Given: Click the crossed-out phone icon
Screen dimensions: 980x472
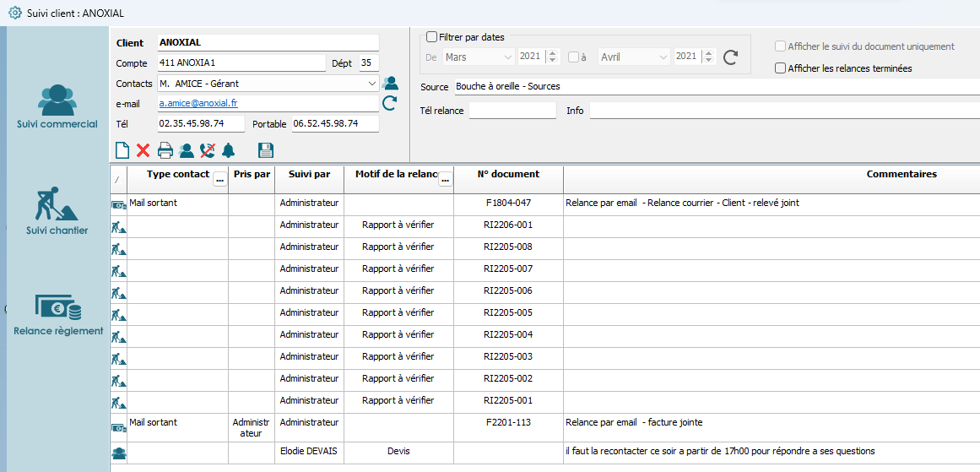Looking at the screenshot, I should coord(207,151).
